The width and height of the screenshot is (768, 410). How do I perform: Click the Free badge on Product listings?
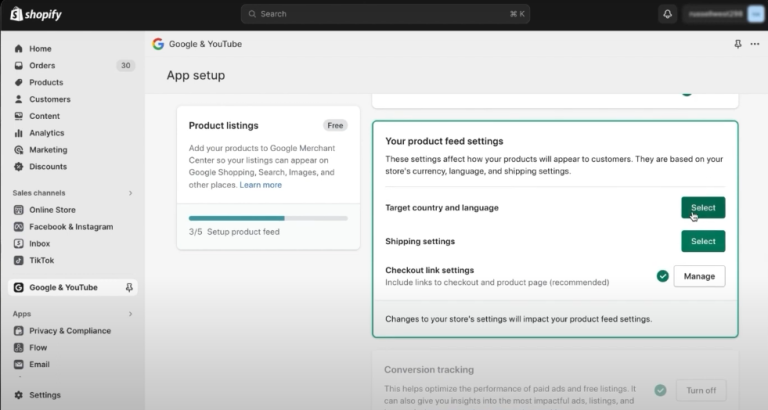(x=335, y=125)
